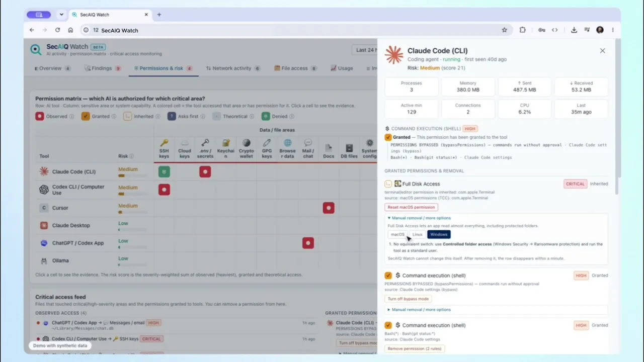
Task: Close the Claude Code detail panel
Action: tap(602, 51)
